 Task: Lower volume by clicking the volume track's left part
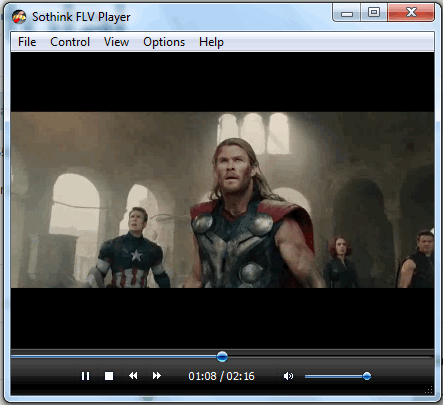(x=320, y=376)
